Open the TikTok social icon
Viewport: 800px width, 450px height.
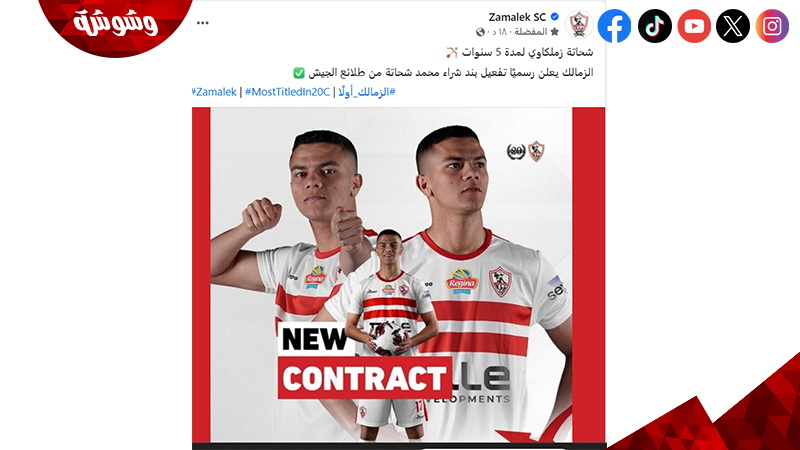[x=655, y=26]
